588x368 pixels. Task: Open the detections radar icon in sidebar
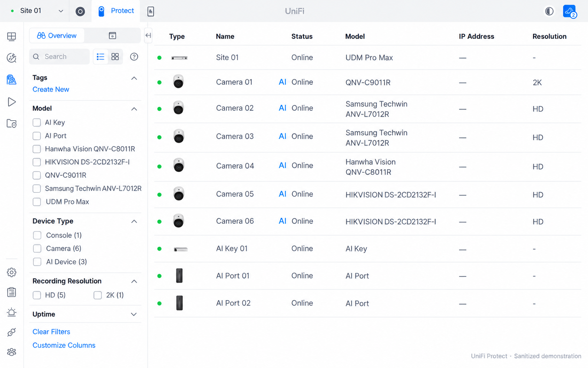[x=11, y=57]
